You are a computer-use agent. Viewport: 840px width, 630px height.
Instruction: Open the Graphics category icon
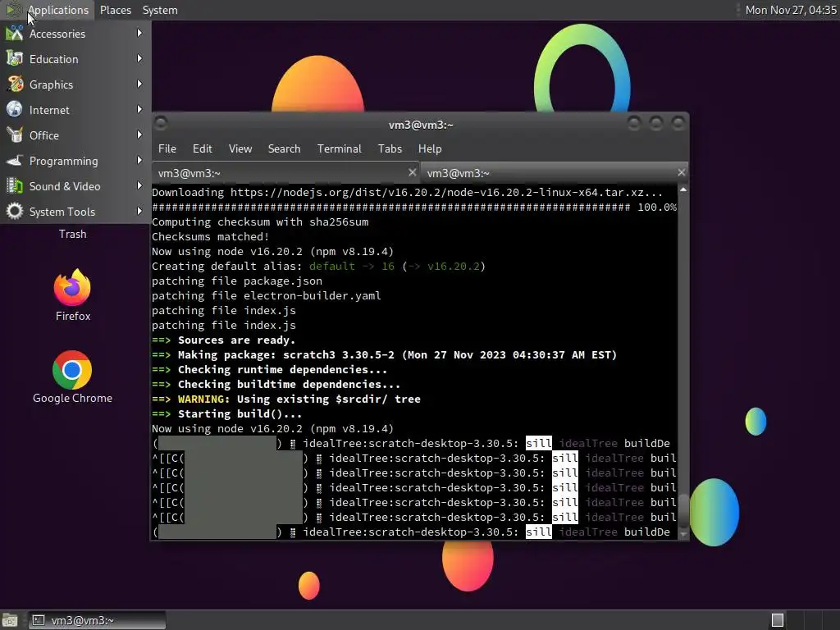15,84
